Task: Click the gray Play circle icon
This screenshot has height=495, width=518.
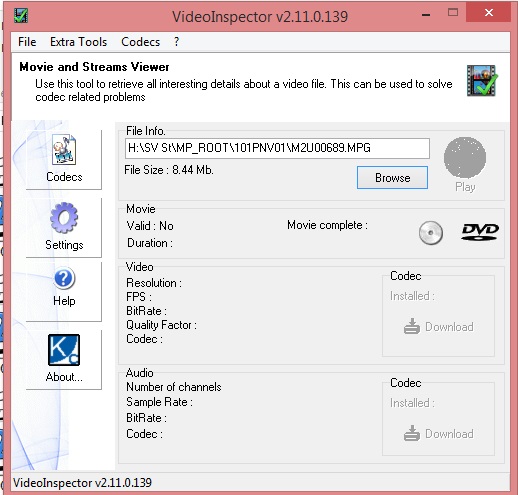Action: [x=465, y=157]
